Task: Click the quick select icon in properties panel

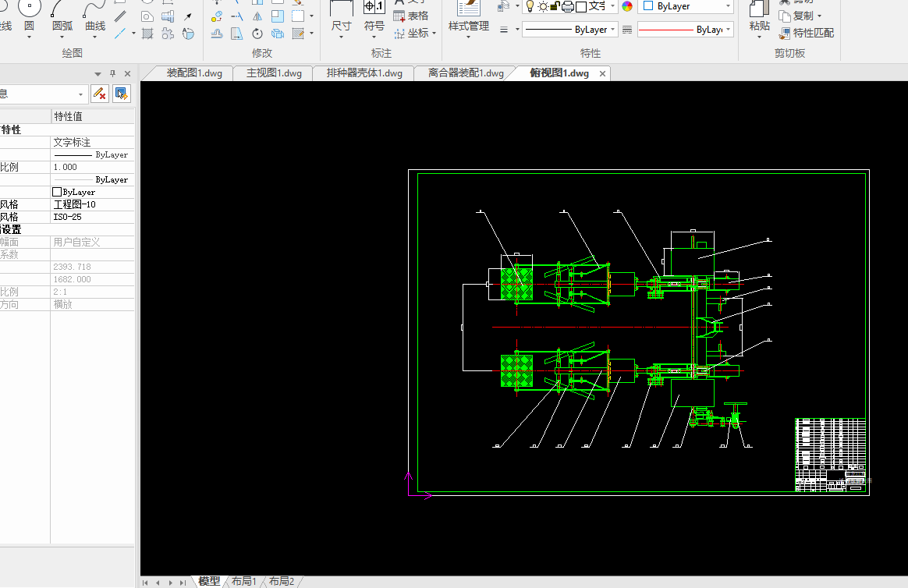Action: click(121, 94)
